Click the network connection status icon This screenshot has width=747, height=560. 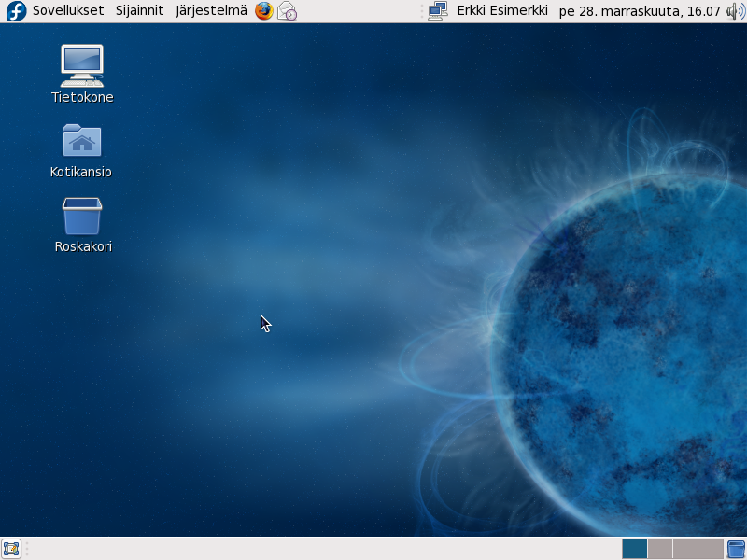point(437,11)
